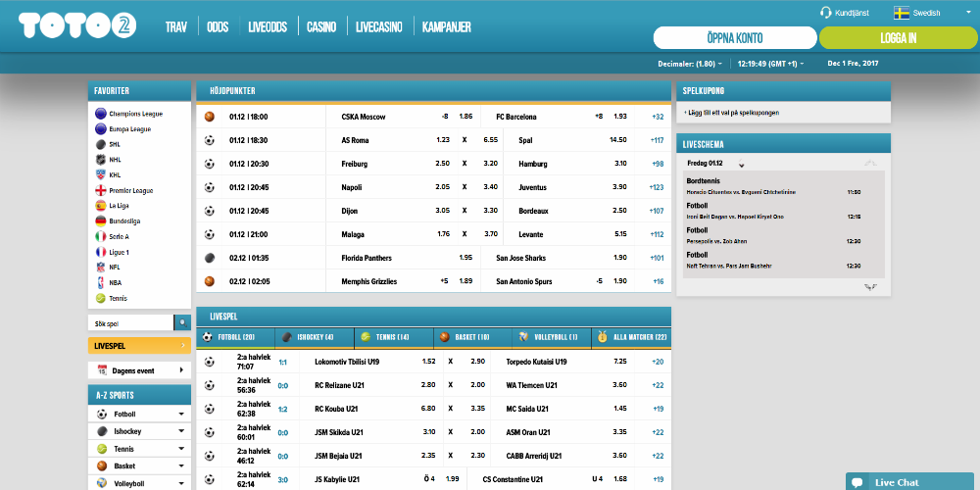
Task: Open Premier League England flag
Action: (x=100, y=191)
